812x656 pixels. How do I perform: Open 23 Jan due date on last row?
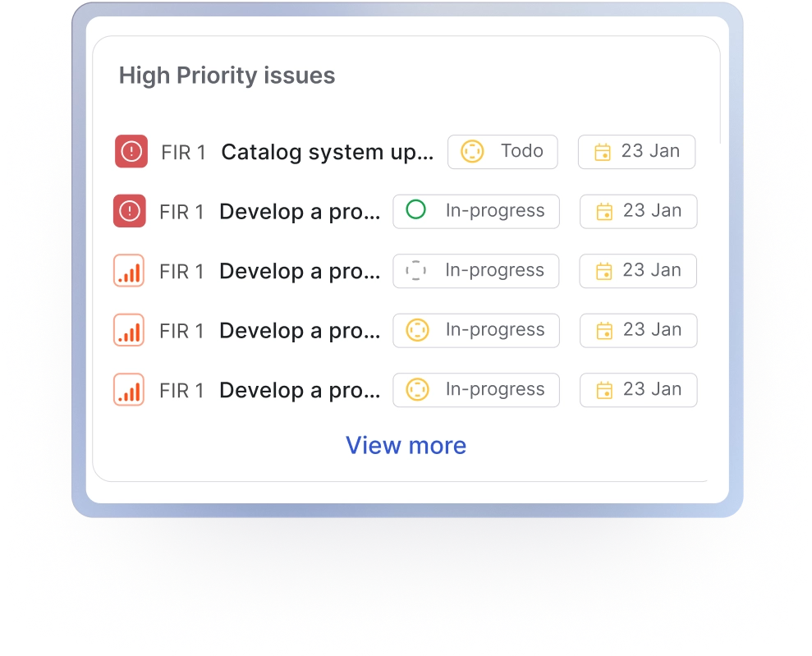(x=638, y=390)
